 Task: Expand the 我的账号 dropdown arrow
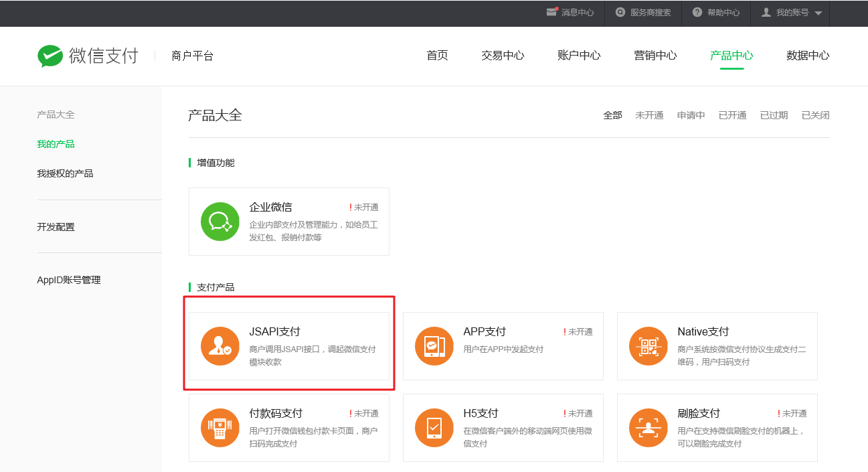click(818, 13)
